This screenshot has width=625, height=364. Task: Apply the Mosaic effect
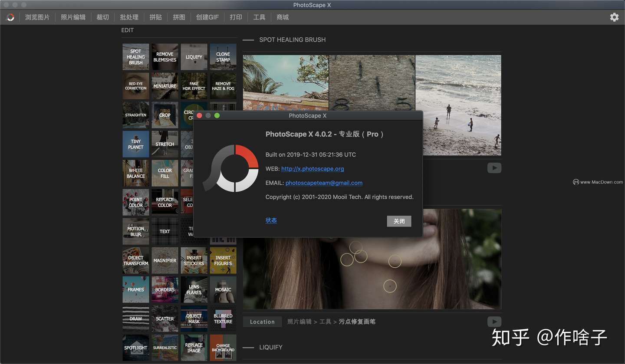tap(223, 289)
